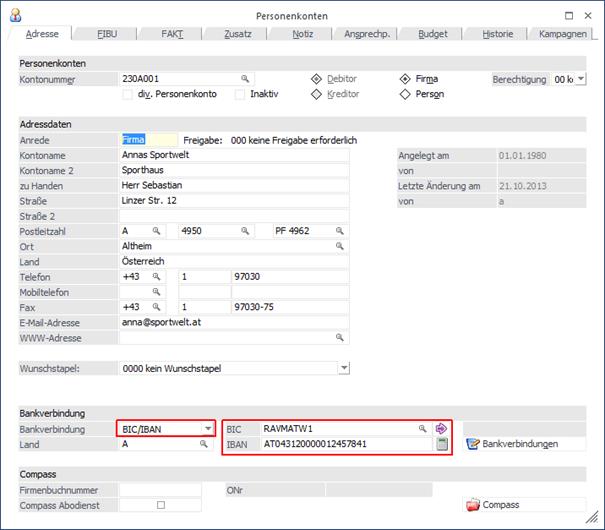The image size is (605, 530).
Task: Click the search icon in the Ort field
Action: [340, 246]
